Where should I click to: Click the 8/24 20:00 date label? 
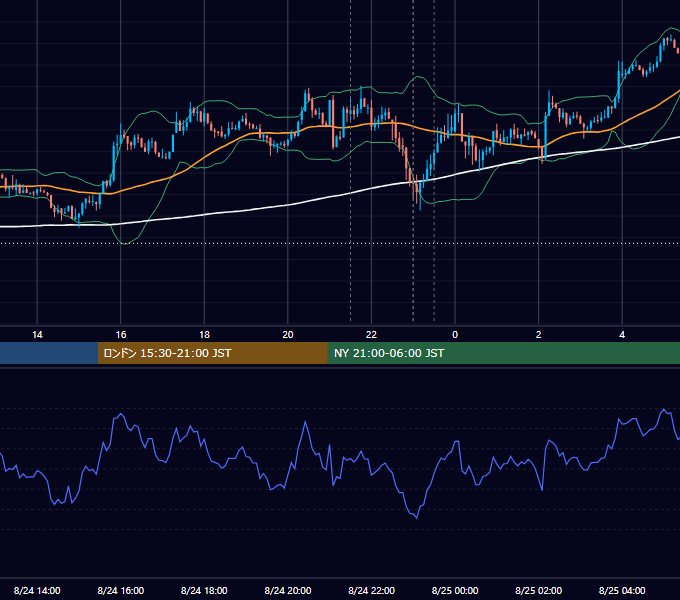coord(288,590)
